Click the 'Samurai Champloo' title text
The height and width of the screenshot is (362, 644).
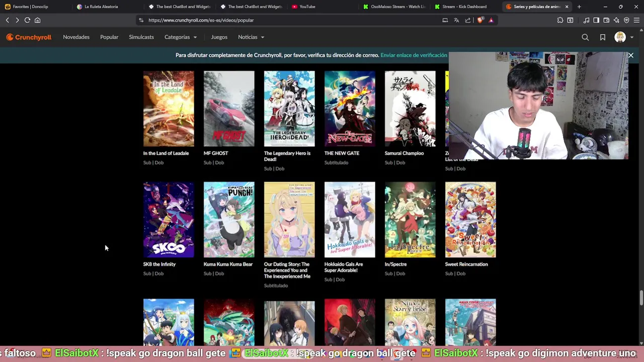click(x=404, y=153)
